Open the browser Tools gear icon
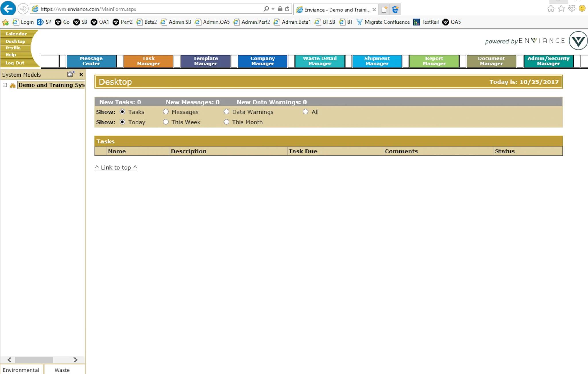The width and height of the screenshot is (588, 374). click(x=572, y=9)
